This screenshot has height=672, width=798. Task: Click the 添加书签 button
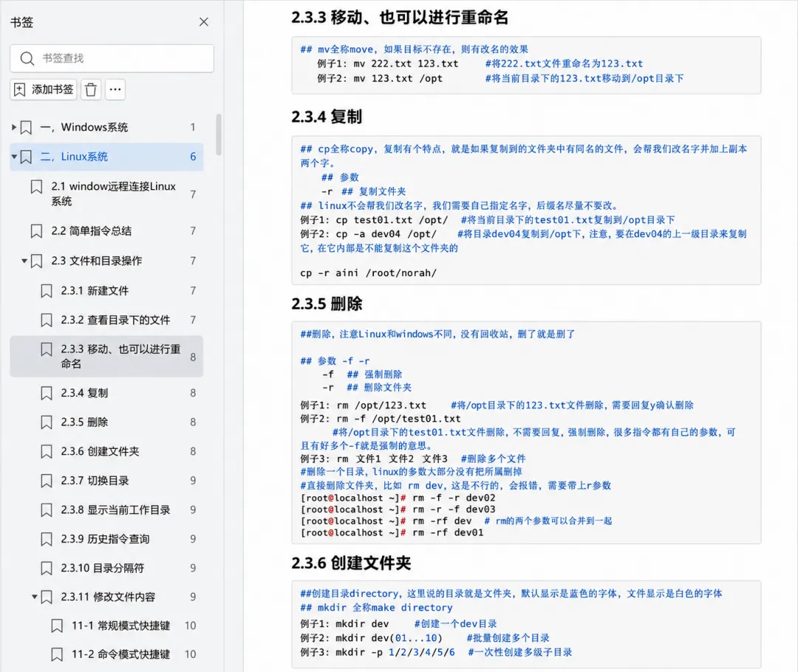coord(44,89)
